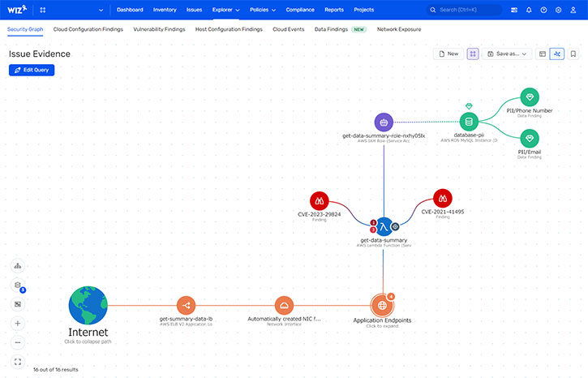
Task: Open the CVE-2021-41495 finding node
Action: (443, 199)
